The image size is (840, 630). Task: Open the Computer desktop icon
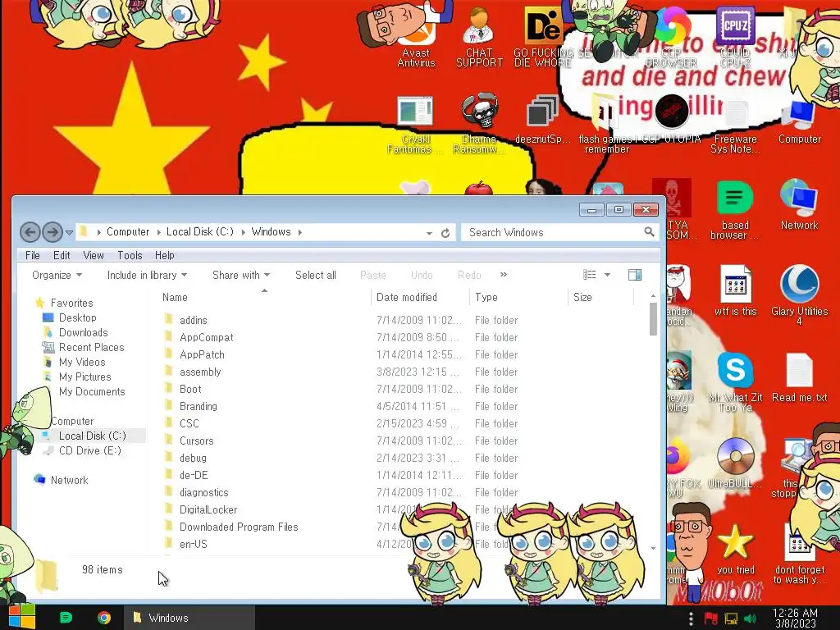point(799,121)
